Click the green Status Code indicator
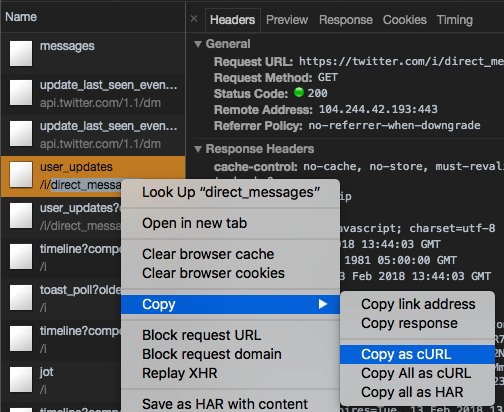The image size is (504, 412). [x=299, y=92]
